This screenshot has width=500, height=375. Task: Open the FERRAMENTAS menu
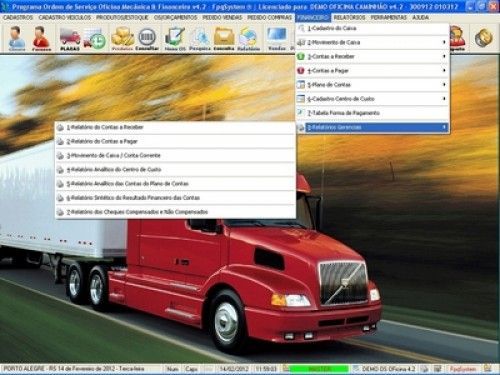click(x=389, y=17)
